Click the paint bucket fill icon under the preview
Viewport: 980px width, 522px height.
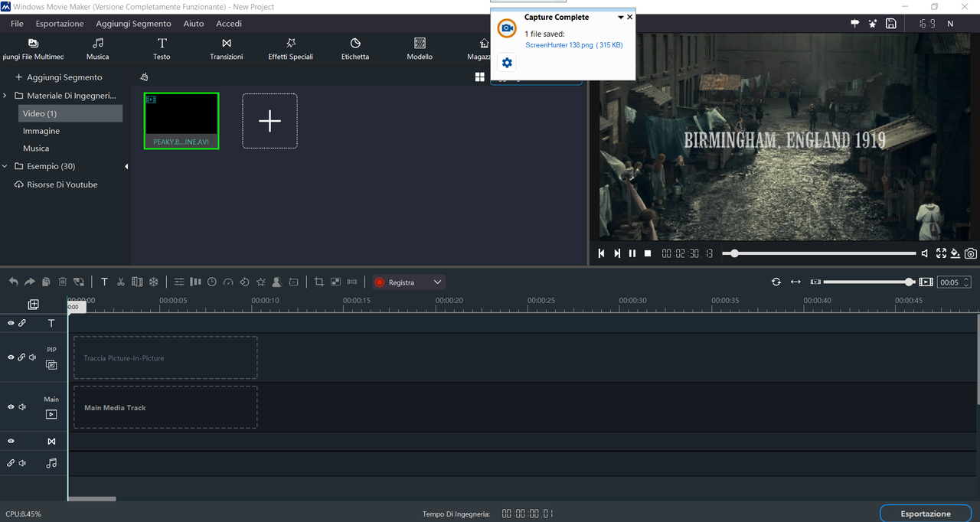coord(955,253)
